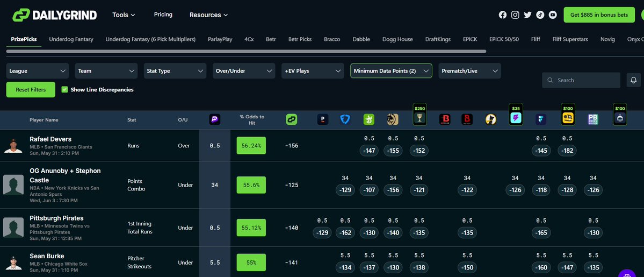Image resolution: width=644 pixels, height=277 pixels.
Task: Click the $250 trophy sportsbook icon
Action: click(x=419, y=115)
